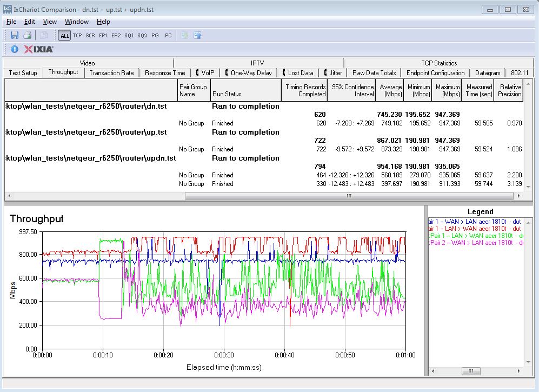This screenshot has width=539, height=392.
Task: Switch to the Test Setup tab
Action: coord(23,73)
